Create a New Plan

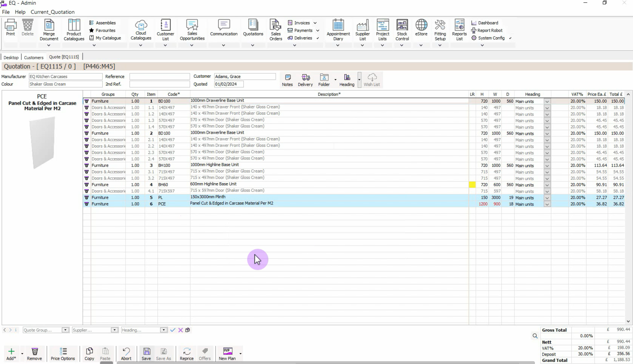(227, 354)
